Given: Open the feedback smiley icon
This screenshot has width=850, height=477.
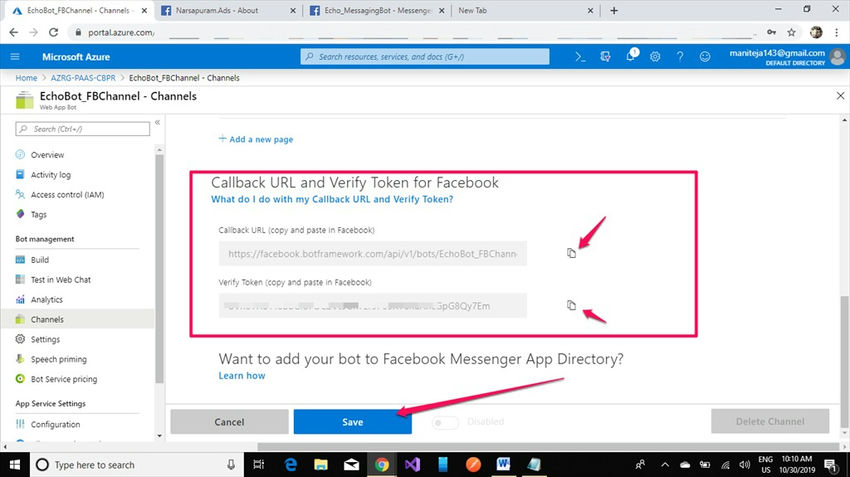Looking at the screenshot, I should (x=705, y=56).
